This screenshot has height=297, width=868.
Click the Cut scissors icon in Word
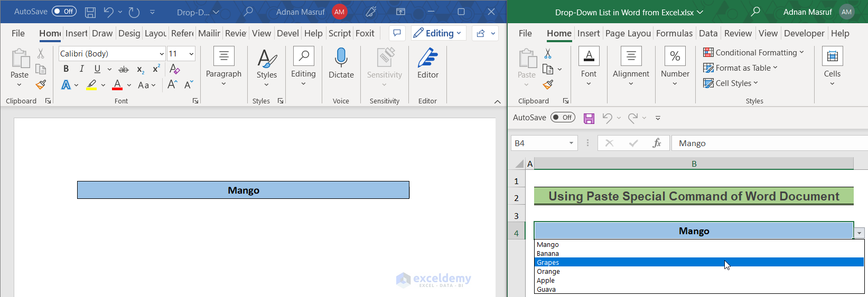point(41,54)
